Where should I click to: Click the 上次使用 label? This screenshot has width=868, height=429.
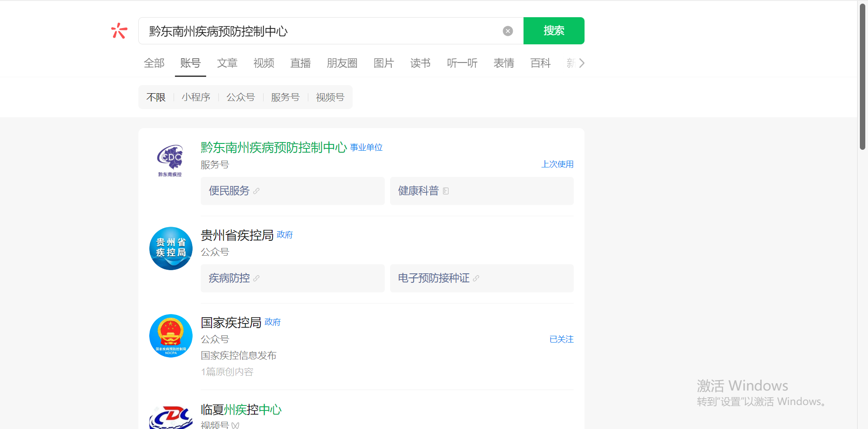click(x=557, y=164)
